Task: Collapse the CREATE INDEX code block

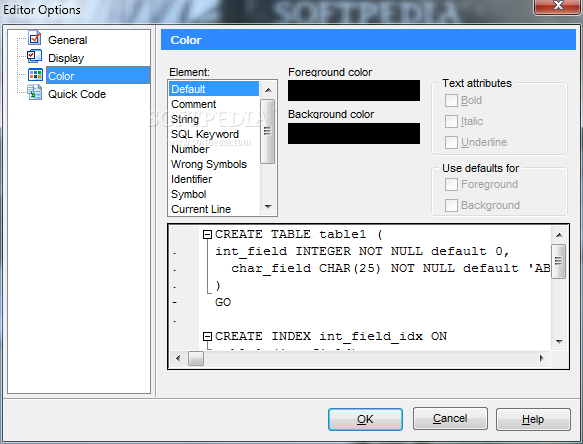Action: (207, 336)
